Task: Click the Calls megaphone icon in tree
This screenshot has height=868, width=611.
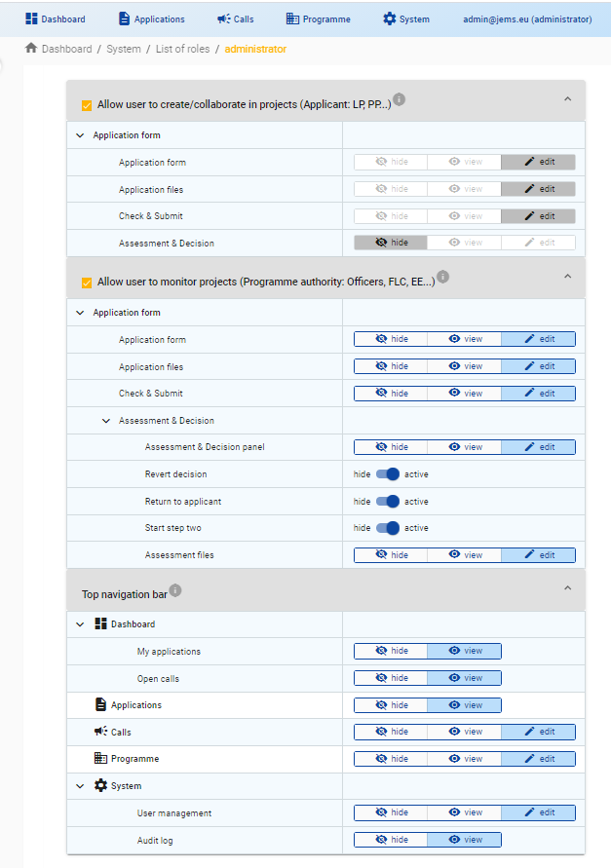Action: coord(100,732)
